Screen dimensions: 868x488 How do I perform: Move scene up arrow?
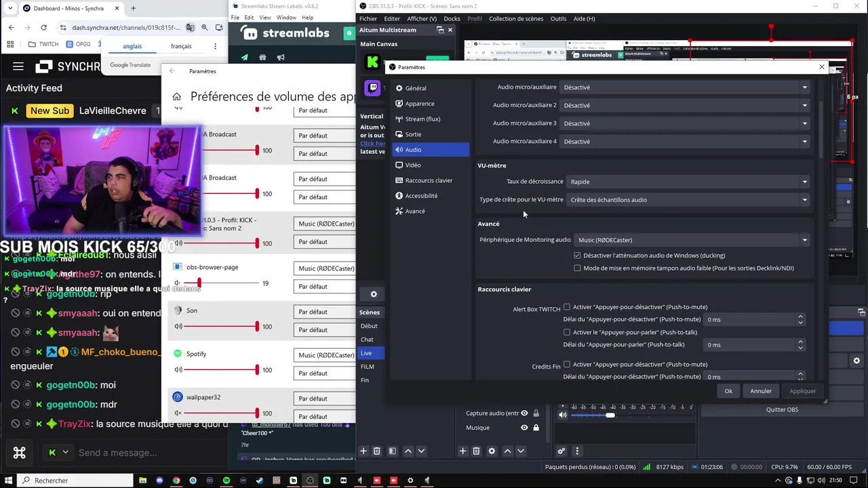click(x=408, y=451)
